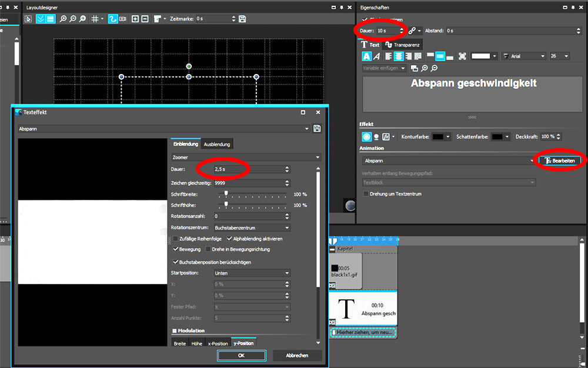The height and width of the screenshot is (368, 588).
Task: Save the Texteffekt preset with disk icon
Action: pyautogui.click(x=318, y=129)
